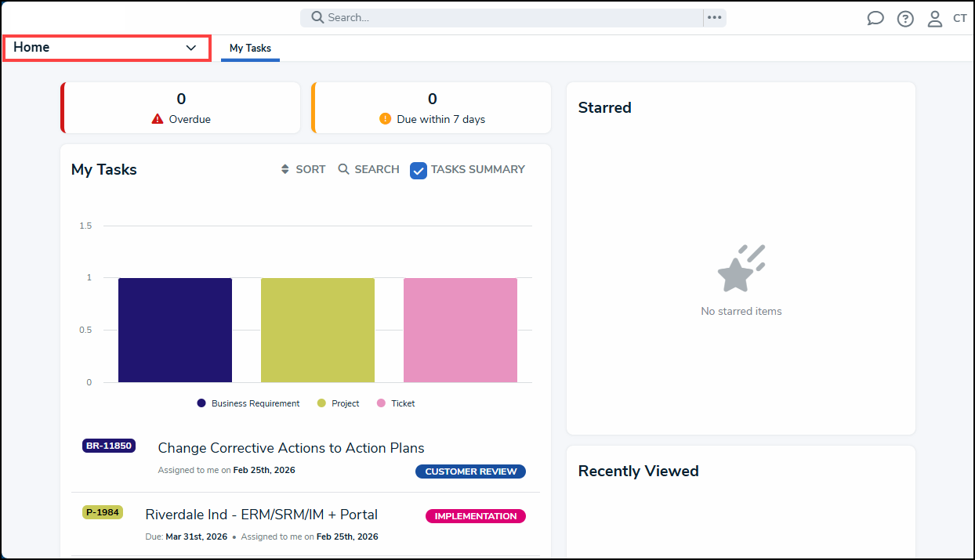Switch to the My Tasks tab
Image resolution: width=975 pixels, height=560 pixels.
click(250, 49)
